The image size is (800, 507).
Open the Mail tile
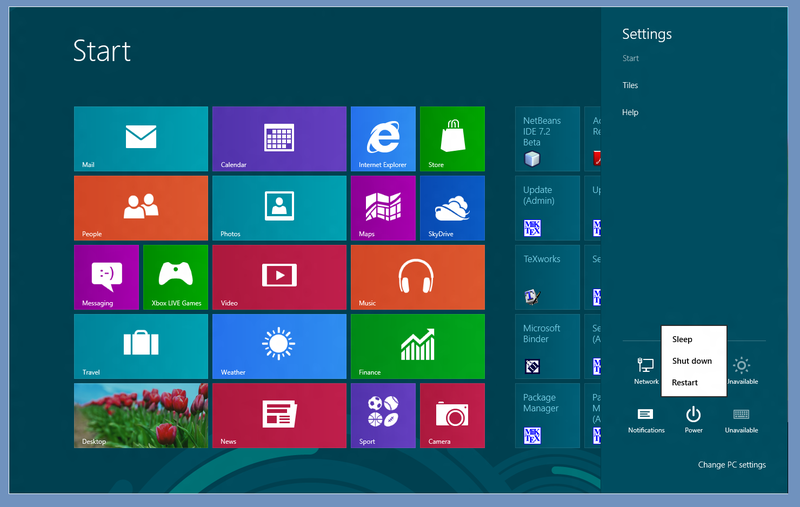point(141,139)
